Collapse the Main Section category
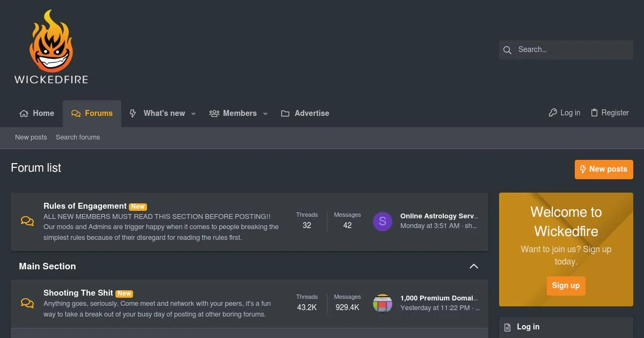 pyautogui.click(x=474, y=266)
